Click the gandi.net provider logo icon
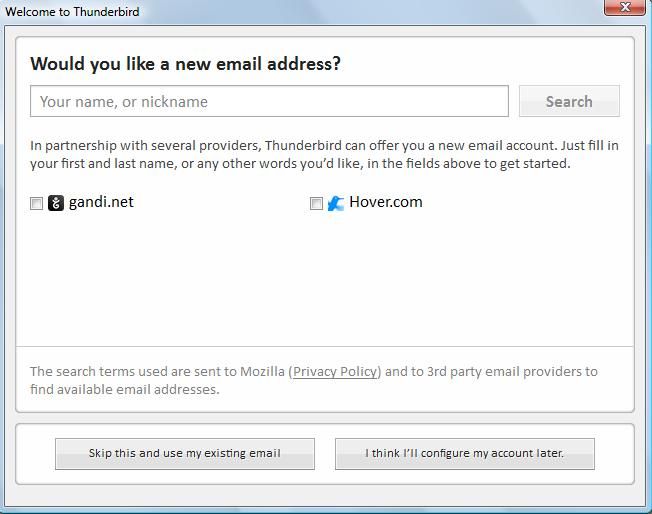 [56, 203]
